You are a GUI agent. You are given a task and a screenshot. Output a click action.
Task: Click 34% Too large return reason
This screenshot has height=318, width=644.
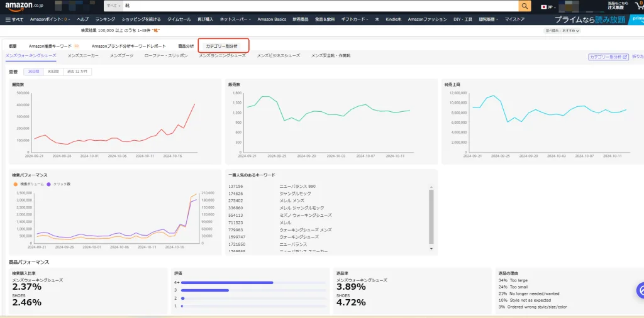pos(513,280)
